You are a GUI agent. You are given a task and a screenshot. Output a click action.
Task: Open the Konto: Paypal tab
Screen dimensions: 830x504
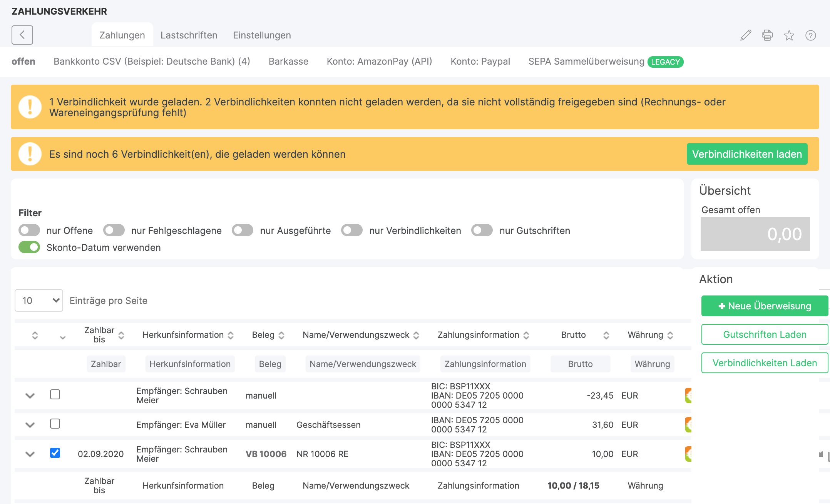(480, 62)
